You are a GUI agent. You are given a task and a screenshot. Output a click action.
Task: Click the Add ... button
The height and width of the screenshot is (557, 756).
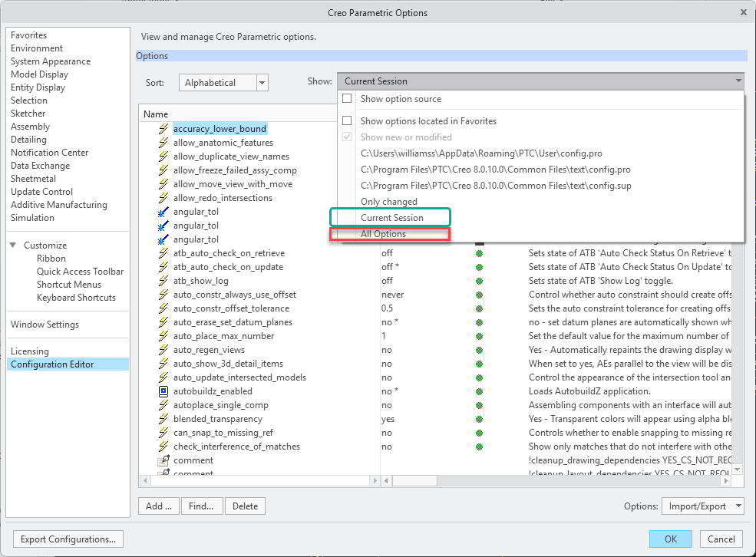[x=159, y=506]
